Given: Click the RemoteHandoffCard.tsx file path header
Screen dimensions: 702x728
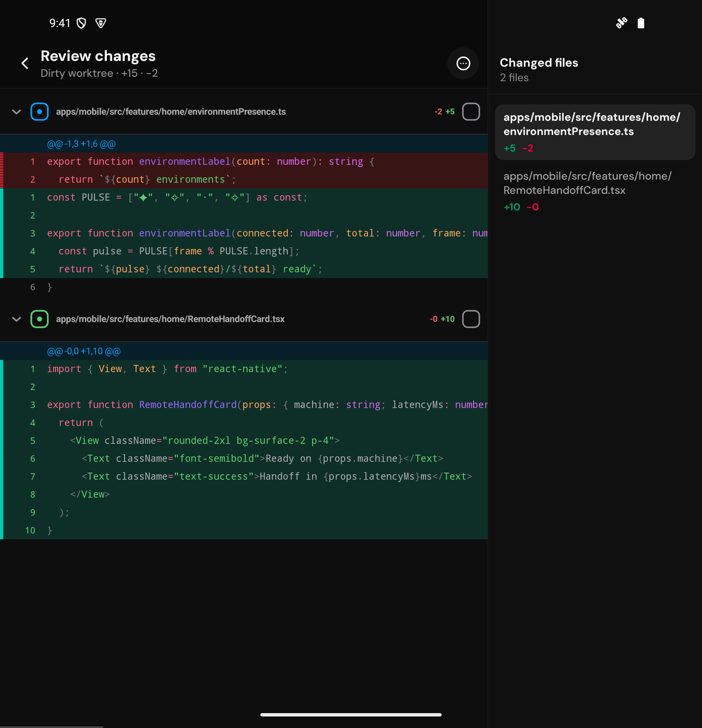Looking at the screenshot, I should coord(170,319).
